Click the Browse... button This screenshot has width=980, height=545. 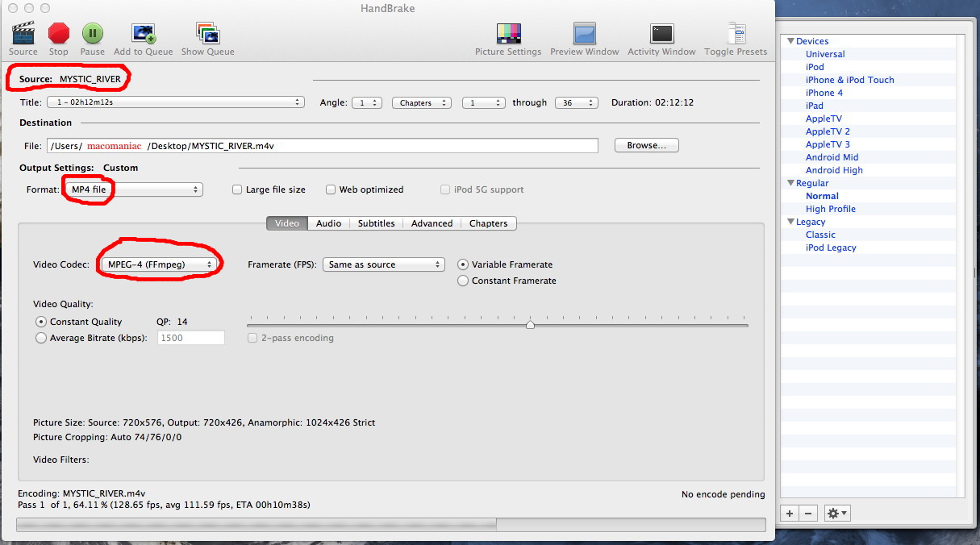[647, 145]
